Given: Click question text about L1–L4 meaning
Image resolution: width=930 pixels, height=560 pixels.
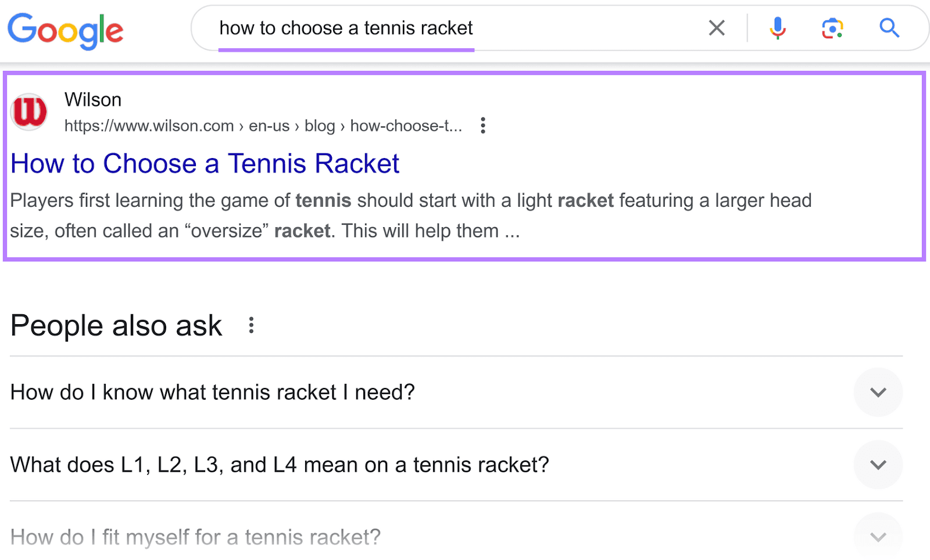Looking at the screenshot, I should tap(279, 465).
